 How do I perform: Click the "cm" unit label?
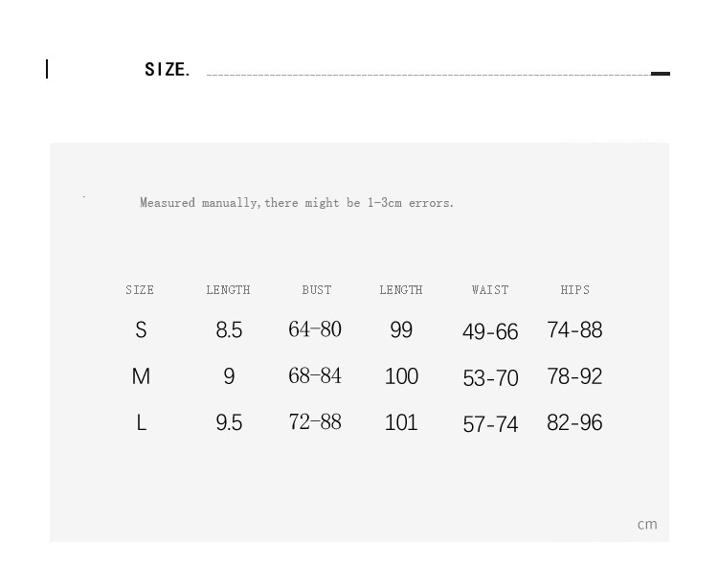click(x=647, y=524)
